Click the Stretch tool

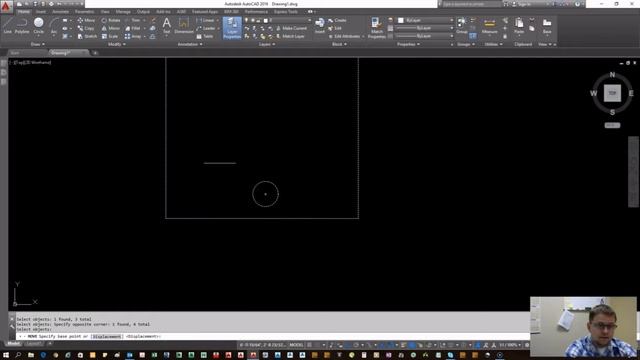point(87,36)
